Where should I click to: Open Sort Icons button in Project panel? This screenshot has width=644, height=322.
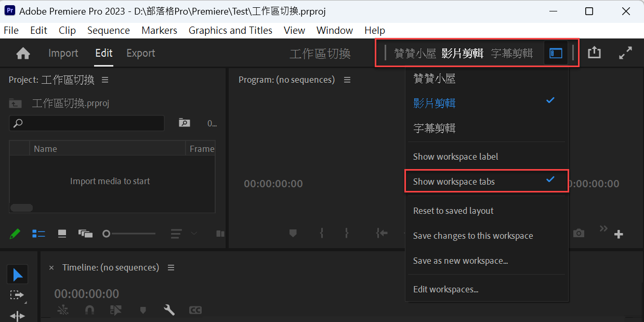(x=176, y=234)
